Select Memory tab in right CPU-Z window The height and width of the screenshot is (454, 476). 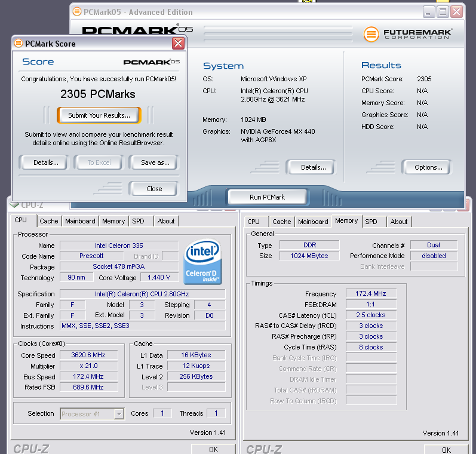[x=346, y=221]
